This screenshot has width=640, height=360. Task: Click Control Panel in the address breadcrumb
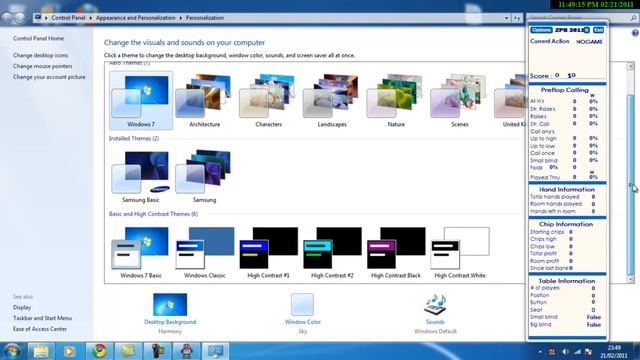click(68, 18)
